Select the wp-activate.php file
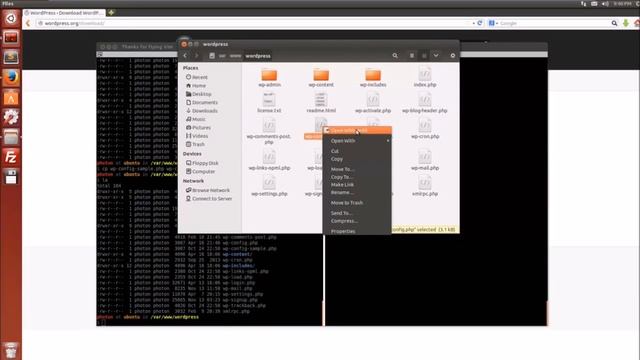 pyautogui.click(x=373, y=103)
